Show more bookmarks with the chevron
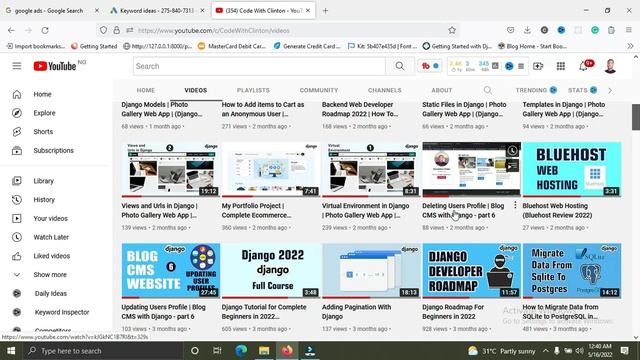This screenshot has height=360, width=640. coord(630,46)
